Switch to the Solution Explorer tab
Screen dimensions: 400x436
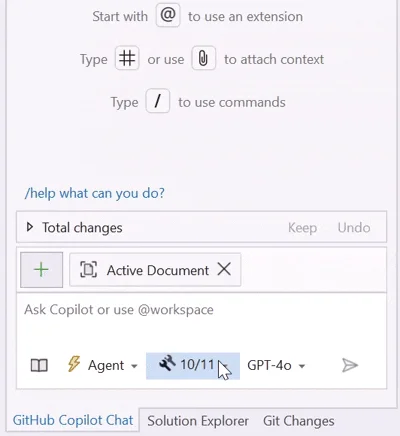[198, 421]
